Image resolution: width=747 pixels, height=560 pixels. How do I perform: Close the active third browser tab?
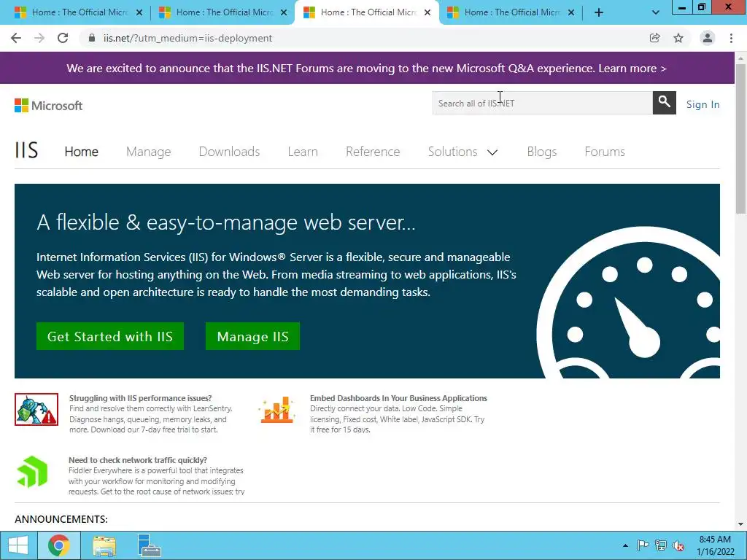point(427,13)
